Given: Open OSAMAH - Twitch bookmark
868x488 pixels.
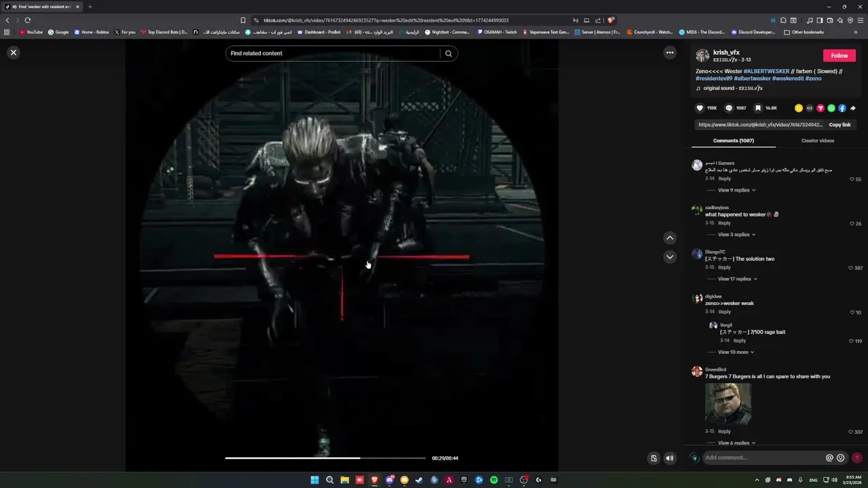Looking at the screenshot, I should coord(497,32).
